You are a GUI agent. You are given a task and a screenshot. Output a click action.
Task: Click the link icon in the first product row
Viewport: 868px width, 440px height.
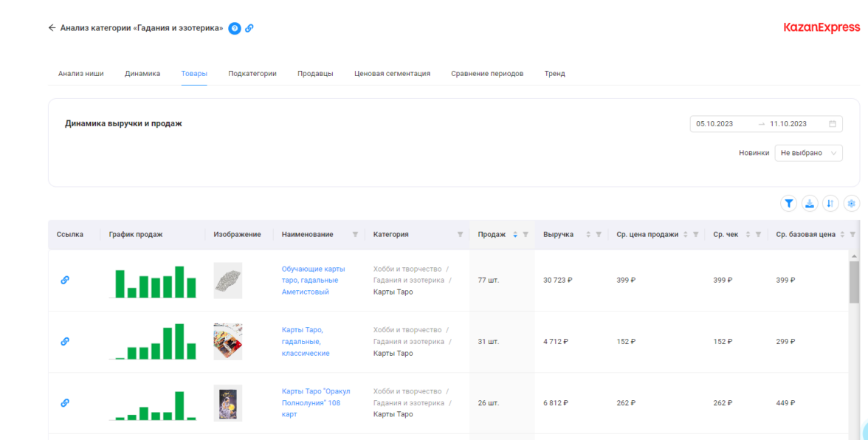(x=65, y=280)
